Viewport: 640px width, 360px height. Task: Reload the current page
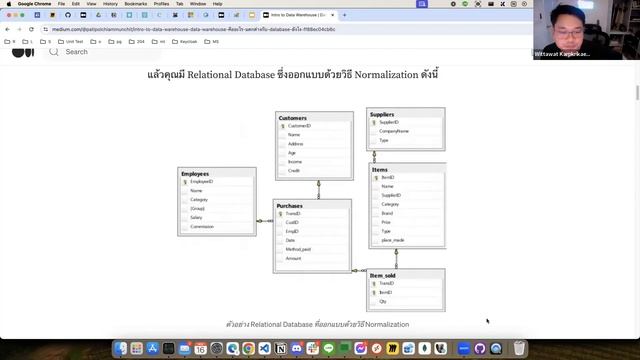pos(31,29)
